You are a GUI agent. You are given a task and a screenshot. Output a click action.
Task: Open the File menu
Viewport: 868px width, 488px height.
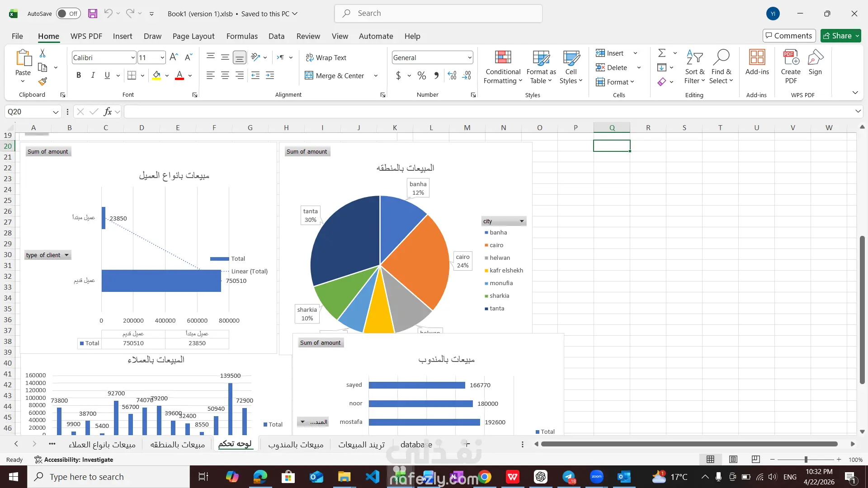[x=17, y=36]
